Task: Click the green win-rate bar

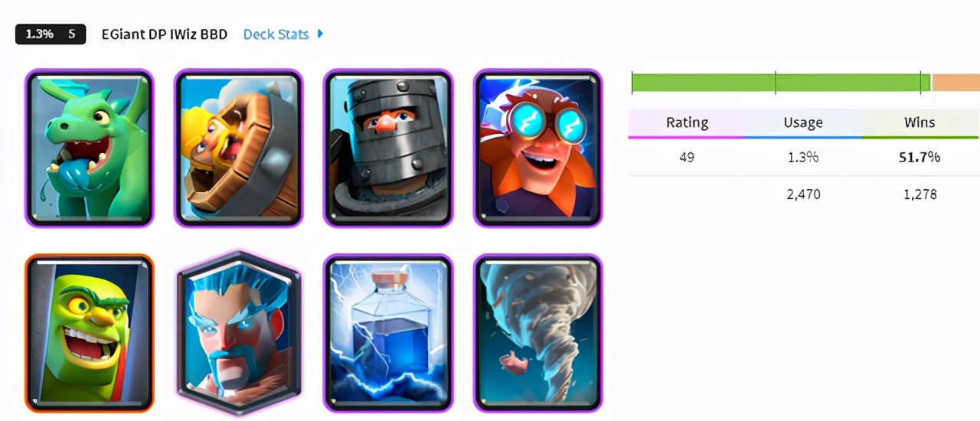Action: (x=781, y=82)
